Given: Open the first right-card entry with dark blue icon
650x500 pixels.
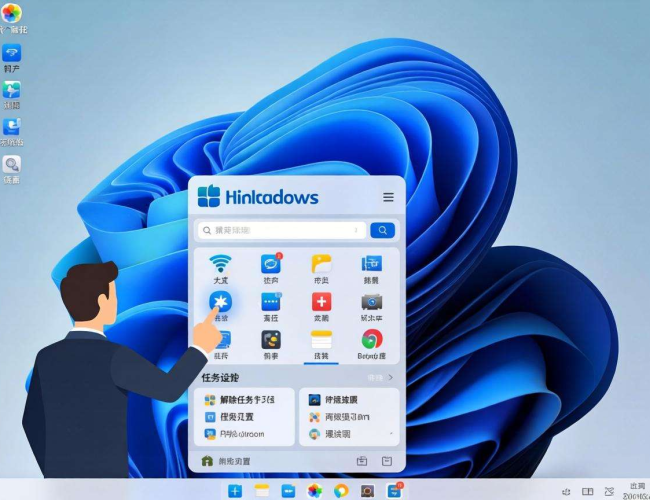Looking at the screenshot, I should coord(333,400).
